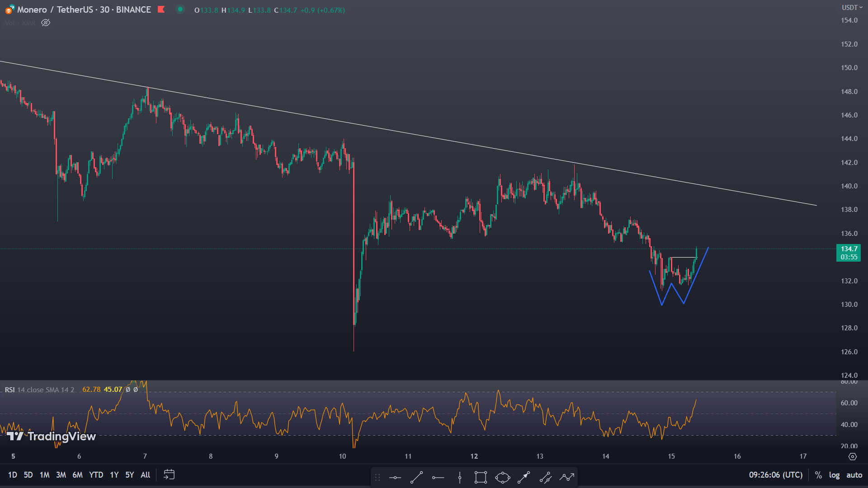The width and height of the screenshot is (868, 488).
Task: Select the 1Y date range
Action: pyautogui.click(x=114, y=475)
